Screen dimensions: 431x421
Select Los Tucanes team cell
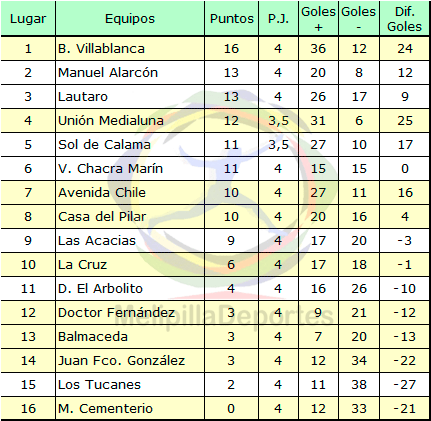pyautogui.click(x=130, y=385)
